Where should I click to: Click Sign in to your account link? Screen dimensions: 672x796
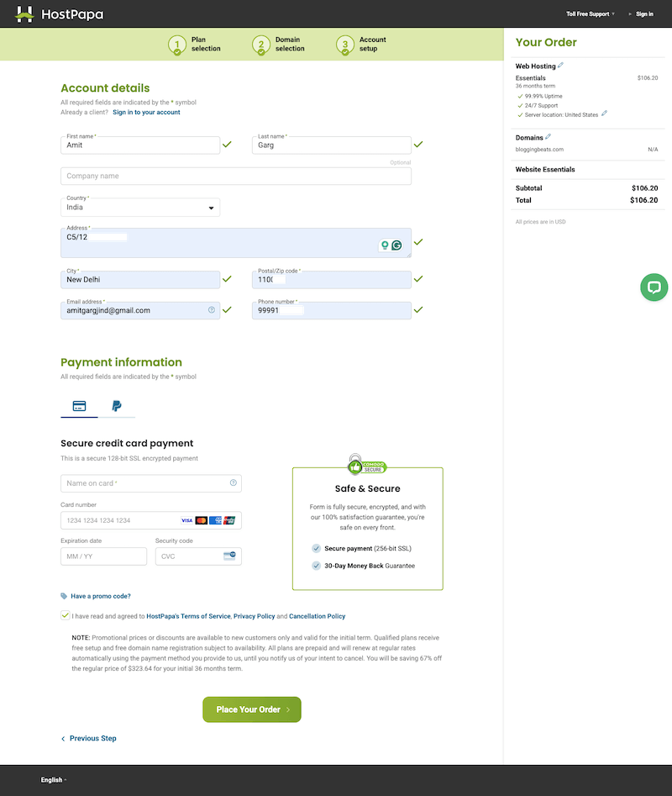point(146,112)
